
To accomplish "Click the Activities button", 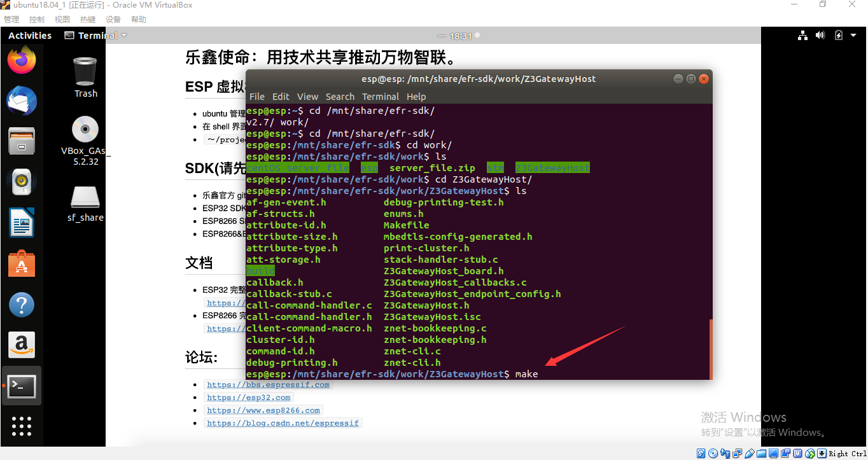I will 30,36.
